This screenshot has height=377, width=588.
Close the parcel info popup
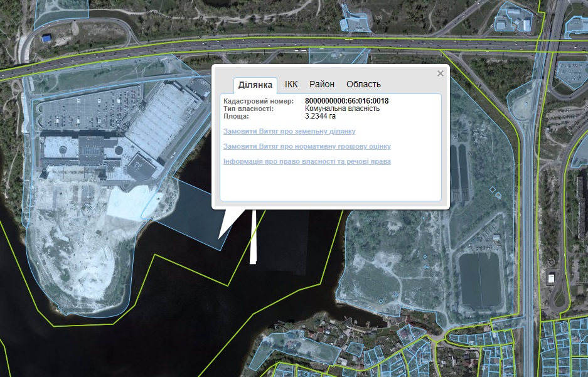[440, 73]
